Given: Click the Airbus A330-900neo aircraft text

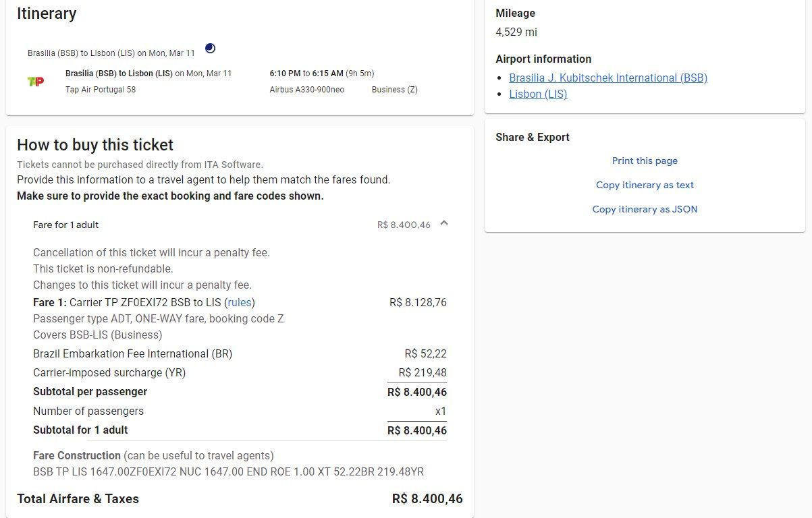Looking at the screenshot, I should (x=307, y=90).
